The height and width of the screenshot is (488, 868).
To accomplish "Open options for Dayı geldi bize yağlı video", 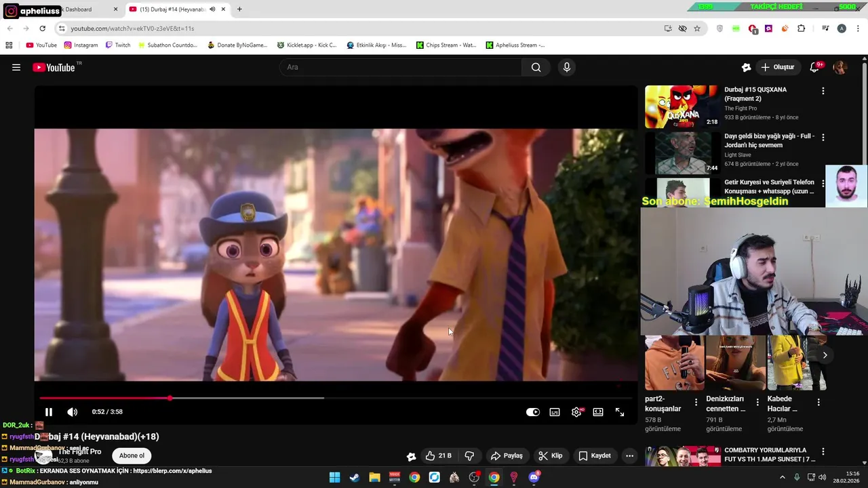I will [823, 138].
